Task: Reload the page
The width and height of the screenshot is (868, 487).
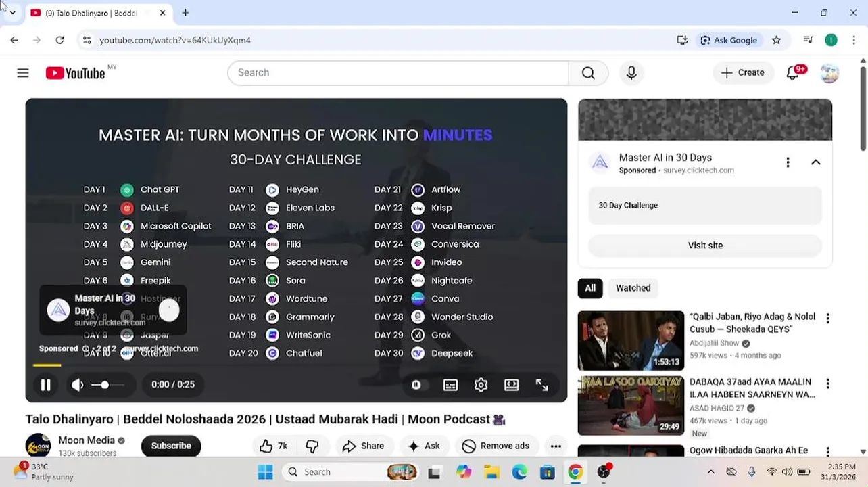Action: pyautogui.click(x=59, y=40)
